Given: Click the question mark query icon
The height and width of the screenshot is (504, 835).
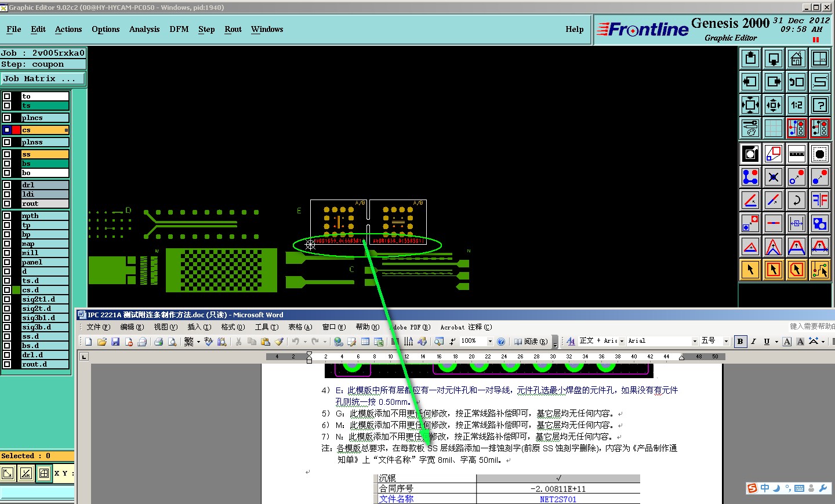Looking at the screenshot, I should (x=820, y=105).
